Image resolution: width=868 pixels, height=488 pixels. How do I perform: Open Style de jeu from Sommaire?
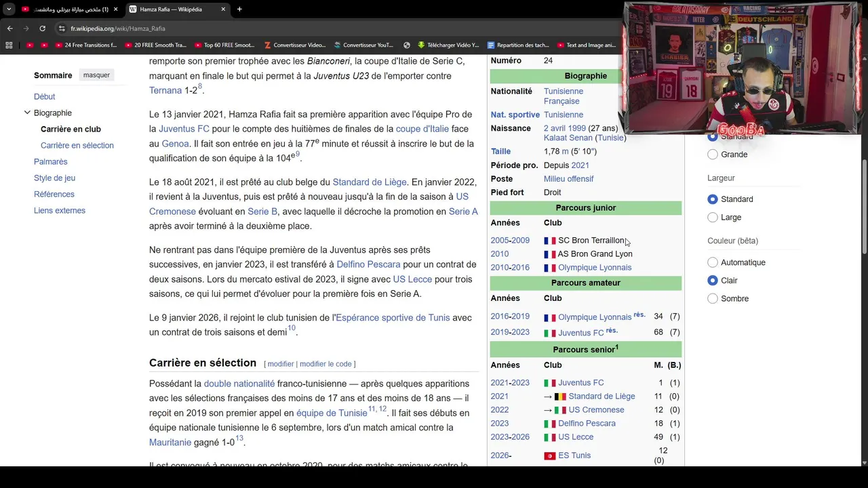pos(54,178)
